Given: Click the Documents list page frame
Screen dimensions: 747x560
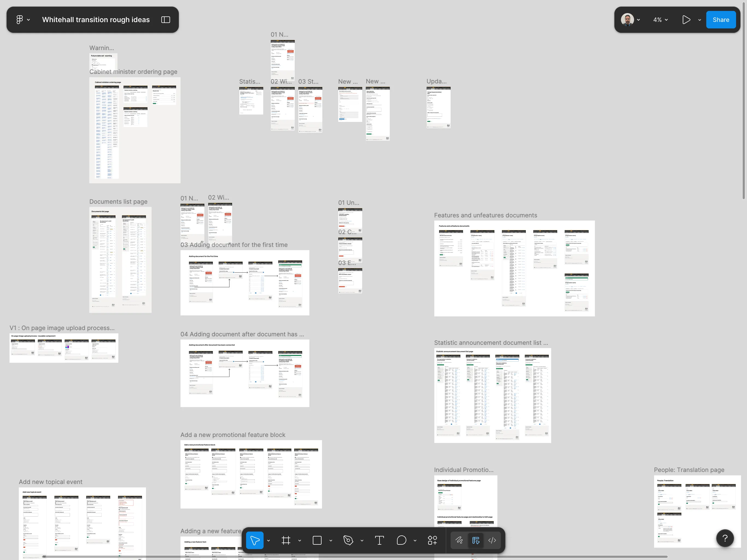Looking at the screenshot, I should [120, 260].
